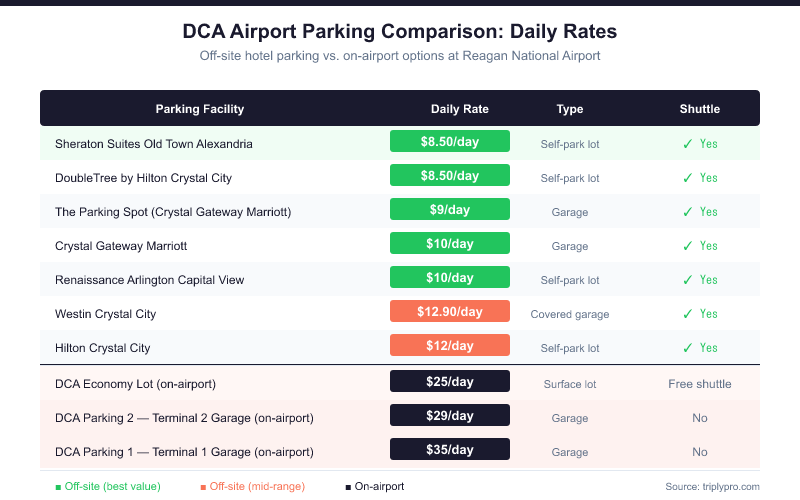Viewport: 800px width, 500px height.
Task: Click the DCA Parking 2 Terminal 2 Garage name
Action: tap(184, 418)
